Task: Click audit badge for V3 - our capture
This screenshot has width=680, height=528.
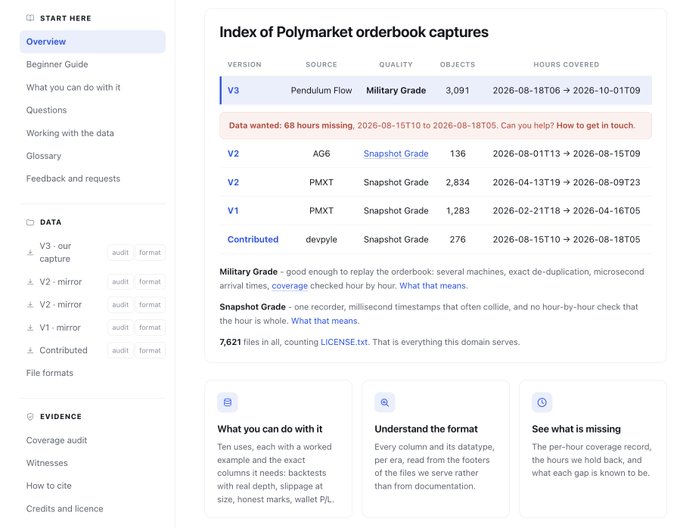Action: pos(120,252)
